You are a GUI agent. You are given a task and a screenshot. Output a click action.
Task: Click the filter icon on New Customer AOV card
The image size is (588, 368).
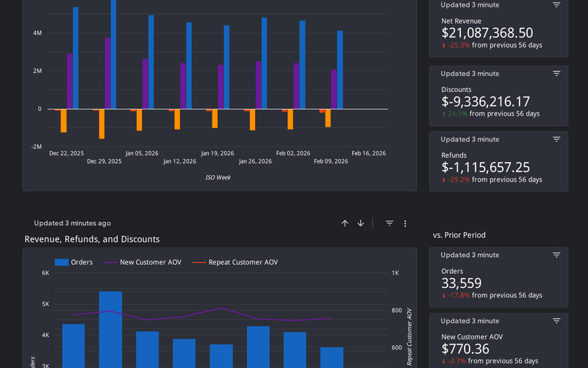pos(556,321)
